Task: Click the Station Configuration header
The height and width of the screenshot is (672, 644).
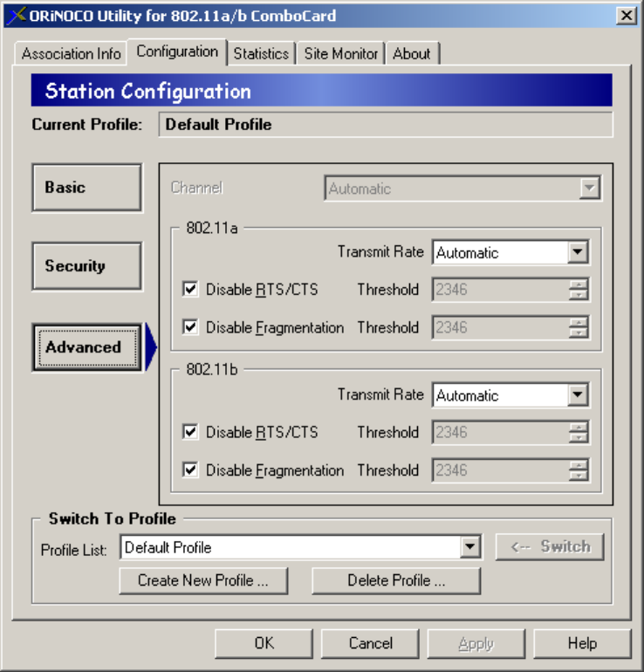Action: click(x=321, y=91)
